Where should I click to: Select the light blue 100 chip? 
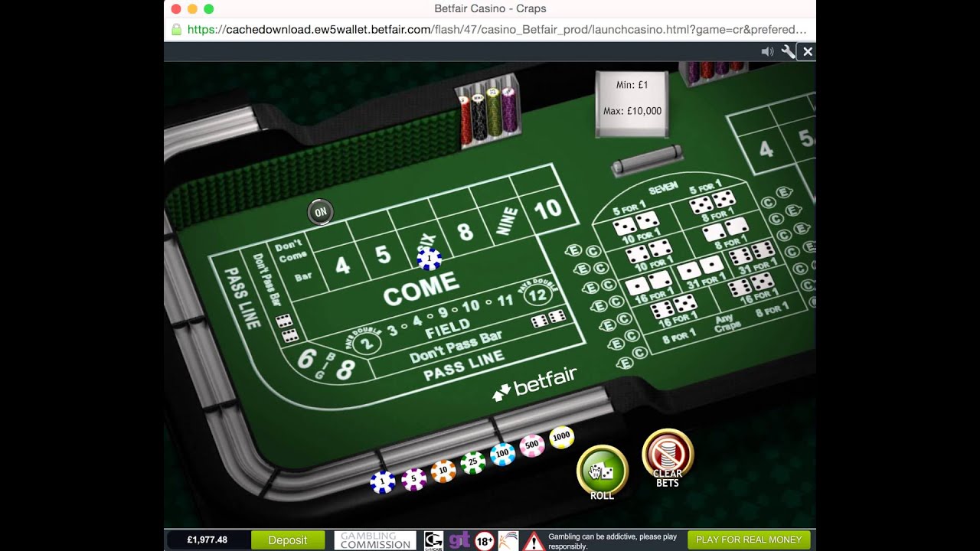pyautogui.click(x=502, y=454)
